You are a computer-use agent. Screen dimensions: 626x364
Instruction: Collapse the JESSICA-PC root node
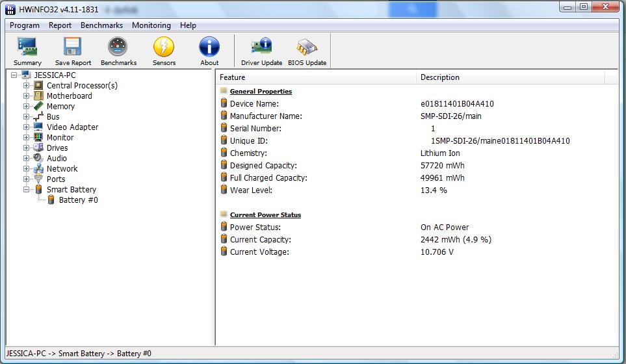[x=14, y=75]
